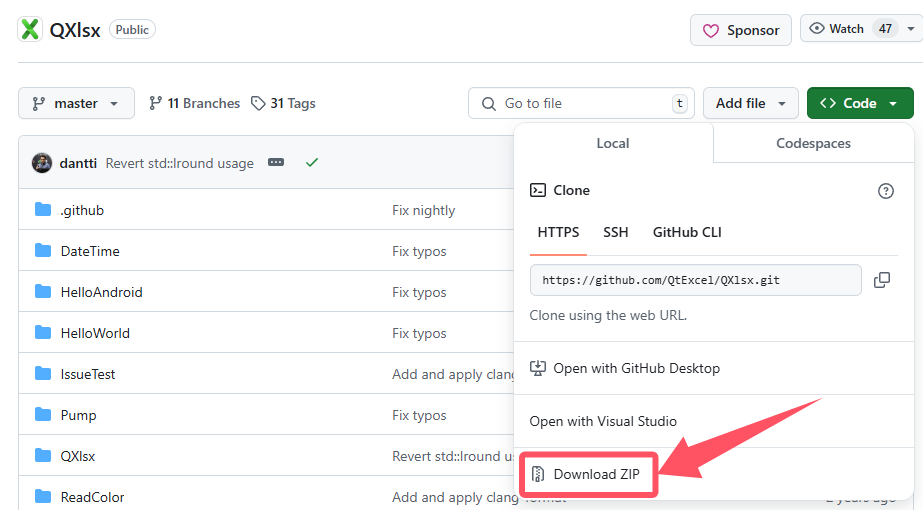923x510 pixels.
Task: Open the IssueTest folder
Action: 88,374
